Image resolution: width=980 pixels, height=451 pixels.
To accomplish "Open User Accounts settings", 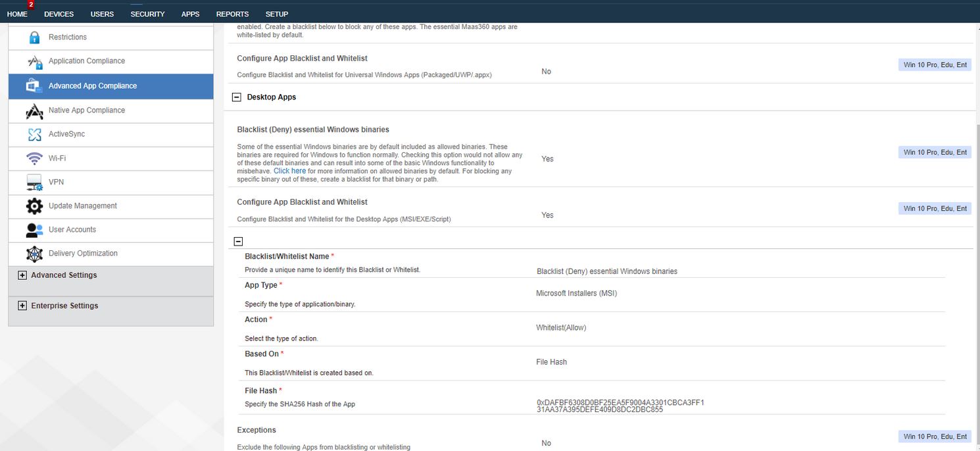I will [110, 230].
